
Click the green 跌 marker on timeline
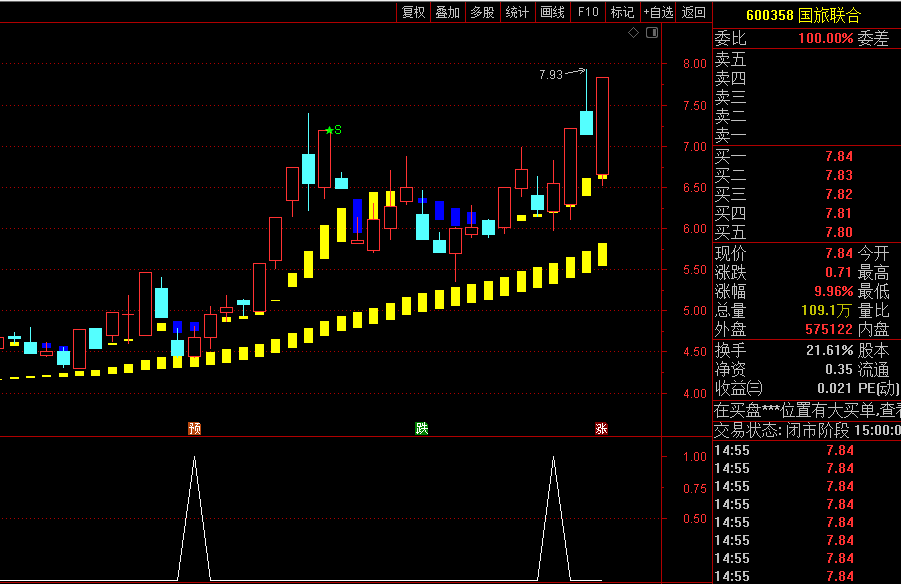pyautogui.click(x=422, y=428)
